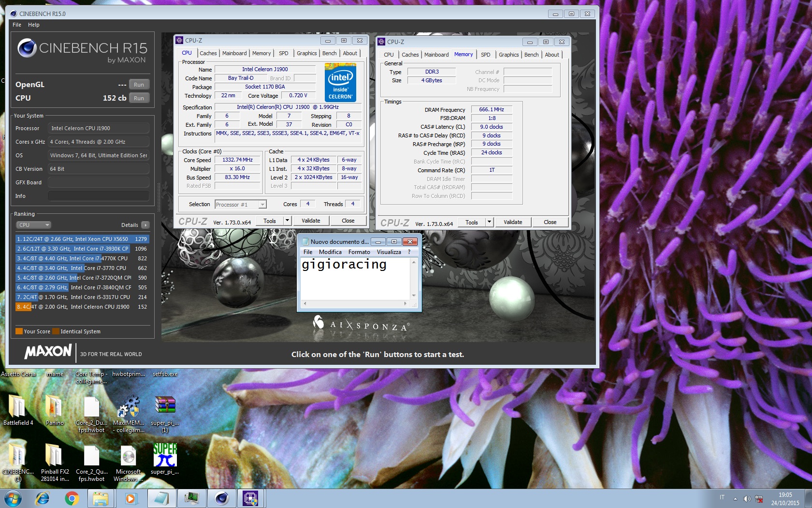Click Close button in right CPU-Z window
Screen dimensions: 812x508
[550, 222]
